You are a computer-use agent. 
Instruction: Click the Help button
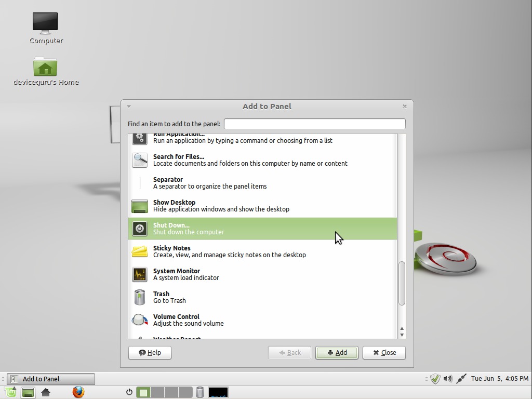click(x=150, y=353)
